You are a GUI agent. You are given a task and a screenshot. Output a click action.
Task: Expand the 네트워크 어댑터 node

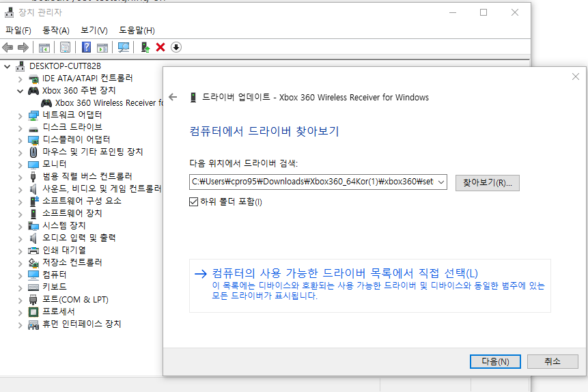pyautogui.click(x=20, y=115)
